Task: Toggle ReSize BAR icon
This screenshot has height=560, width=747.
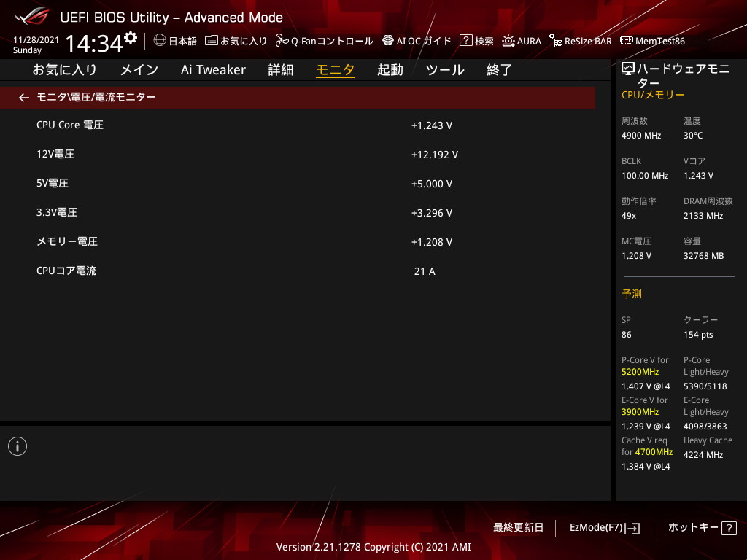Action: (x=555, y=41)
